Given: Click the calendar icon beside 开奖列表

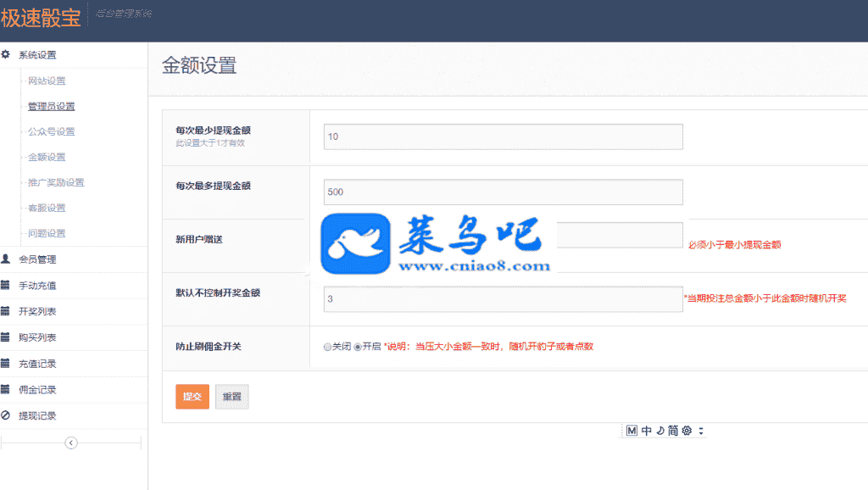Looking at the screenshot, I should (x=6, y=311).
